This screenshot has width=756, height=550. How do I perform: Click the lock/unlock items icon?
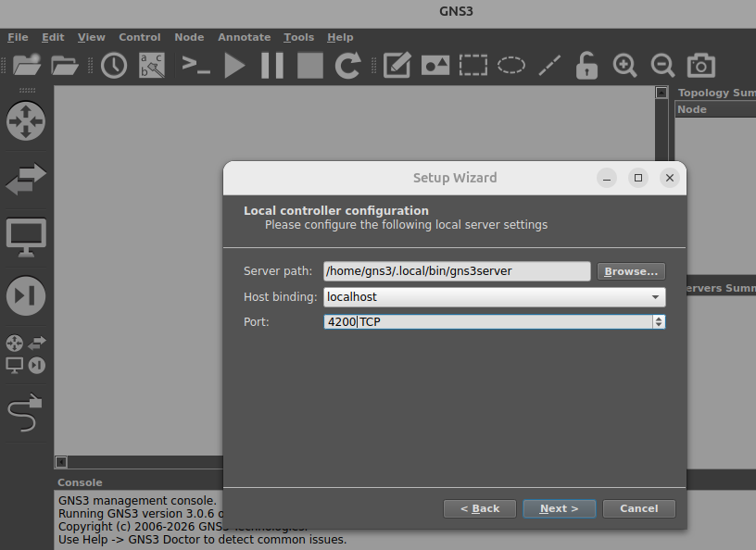(x=586, y=65)
